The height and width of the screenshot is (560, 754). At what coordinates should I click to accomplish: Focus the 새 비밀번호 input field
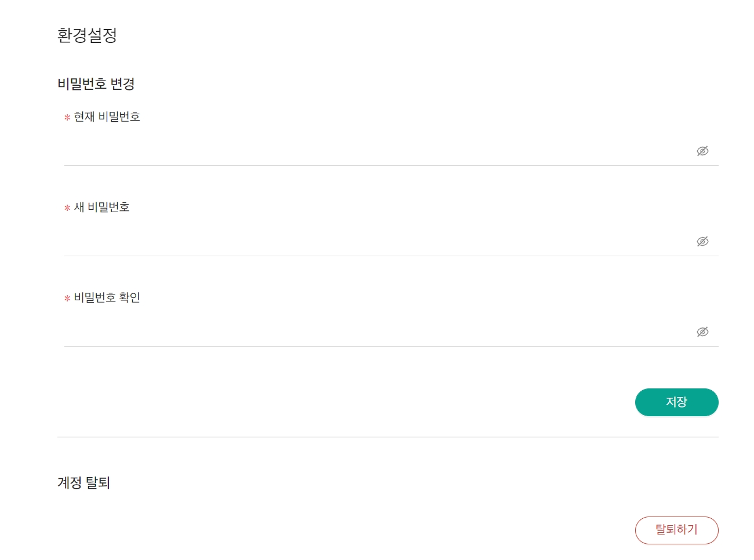click(x=371, y=241)
